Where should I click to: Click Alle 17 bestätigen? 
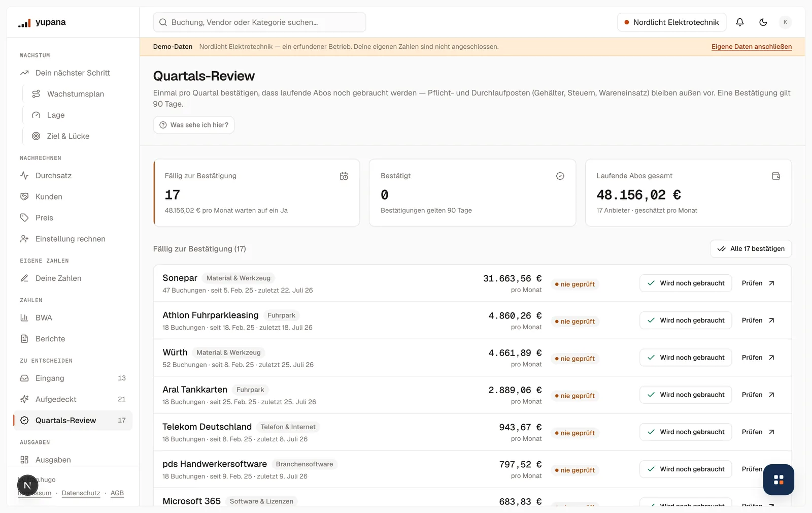click(x=751, y=249)
